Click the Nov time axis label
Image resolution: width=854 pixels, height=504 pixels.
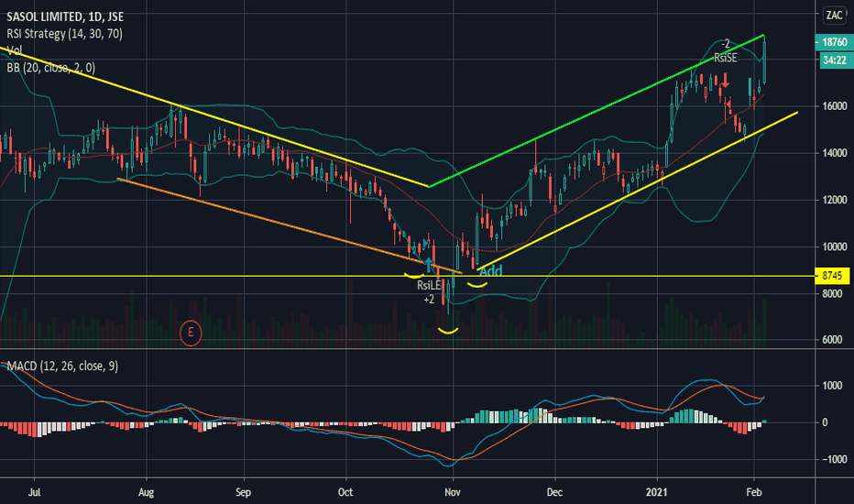[452, 492]
